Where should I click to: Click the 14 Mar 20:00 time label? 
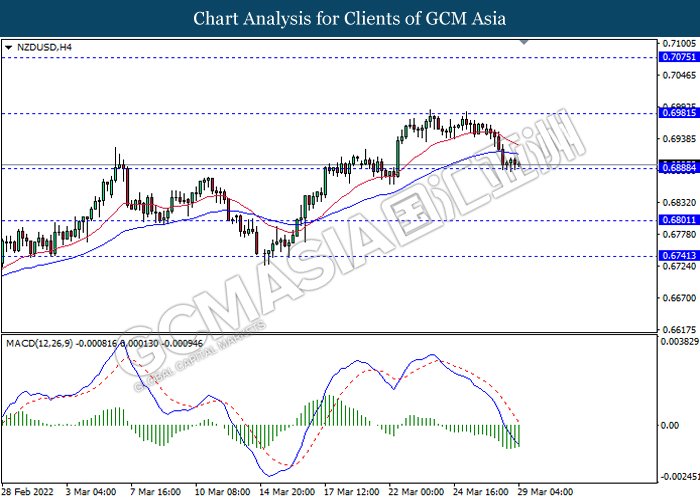[287, 492]
